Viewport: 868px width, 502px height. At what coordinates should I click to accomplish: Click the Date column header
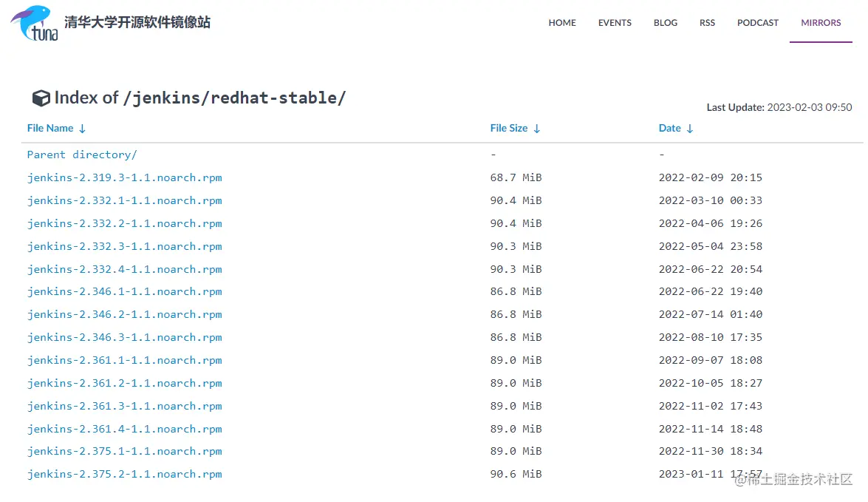[x=669, y=128]
